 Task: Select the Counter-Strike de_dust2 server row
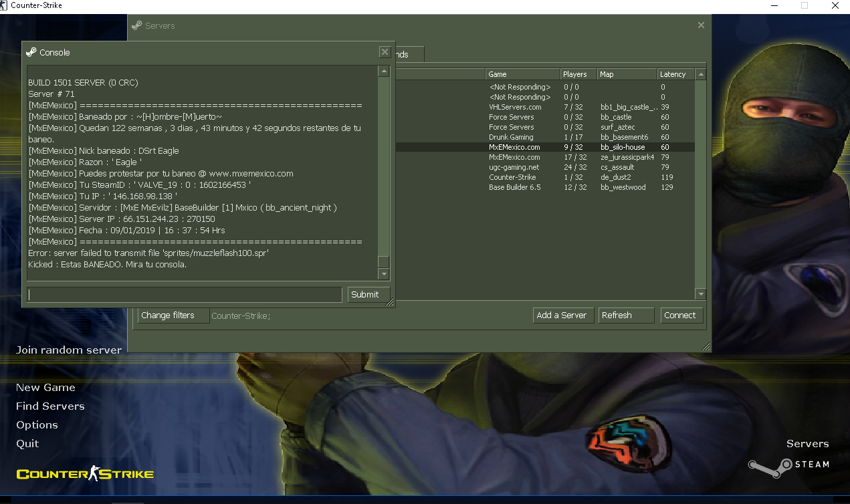pyautogui.click(x=545, y=177)
